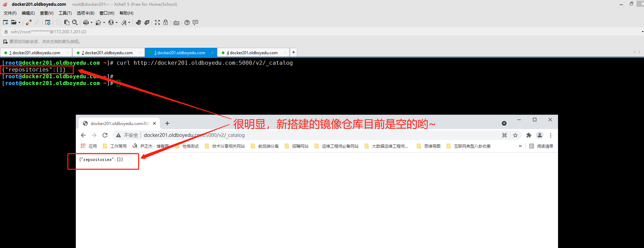The height and width of the screenshot is (248, 644).
Task: Reload the page in Chrome
Action: pyautogui.click(x=105, y=135)
